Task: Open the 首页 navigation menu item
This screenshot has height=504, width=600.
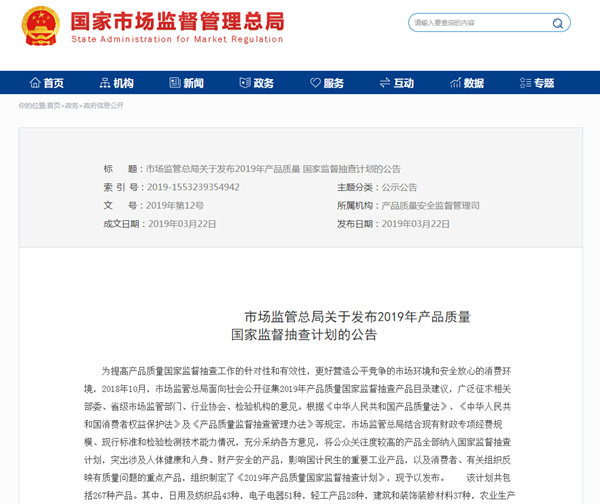Action: [54, 83]
